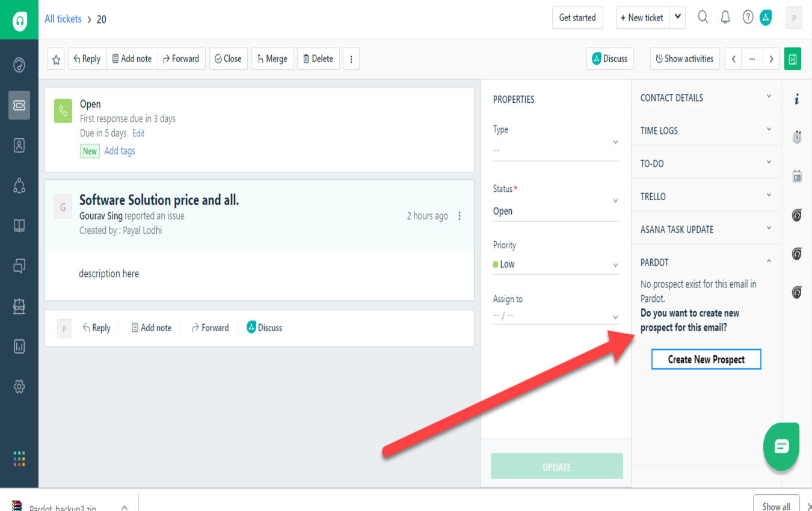Open the Forums icon in the sidebar
812x511 pixels.
pyautogui.click(x=19, y=266)
